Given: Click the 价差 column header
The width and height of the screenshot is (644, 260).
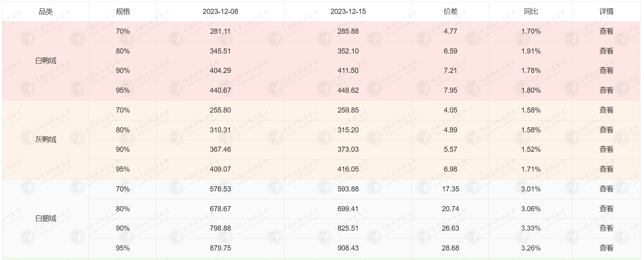Looking at the screenshot, I should pos(450,11).
